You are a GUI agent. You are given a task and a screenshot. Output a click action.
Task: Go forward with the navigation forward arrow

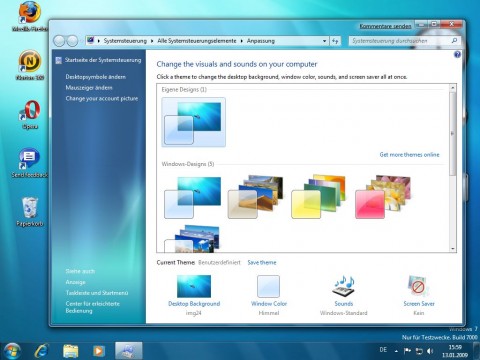click(72, 41)
